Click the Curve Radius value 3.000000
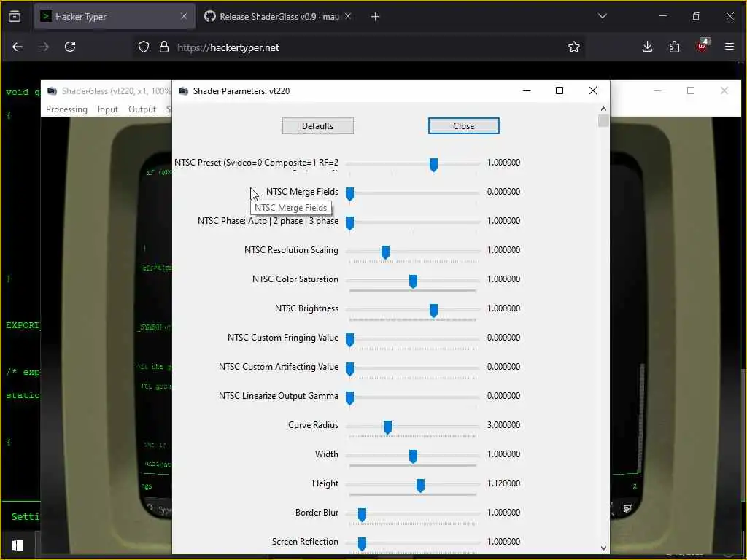This screenshot has height=560, width=747. (503, 425)
